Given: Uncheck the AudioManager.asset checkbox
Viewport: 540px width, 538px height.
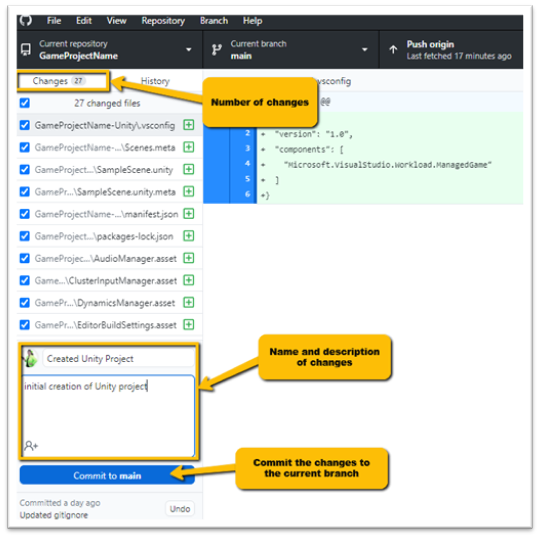Looking at the screenshot, I should coord(25,258).
